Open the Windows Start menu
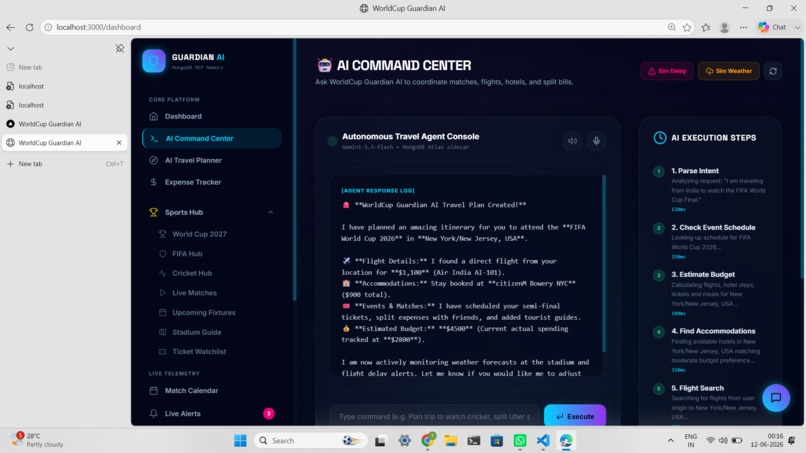The image size is (806, 453). coord(240,441)
